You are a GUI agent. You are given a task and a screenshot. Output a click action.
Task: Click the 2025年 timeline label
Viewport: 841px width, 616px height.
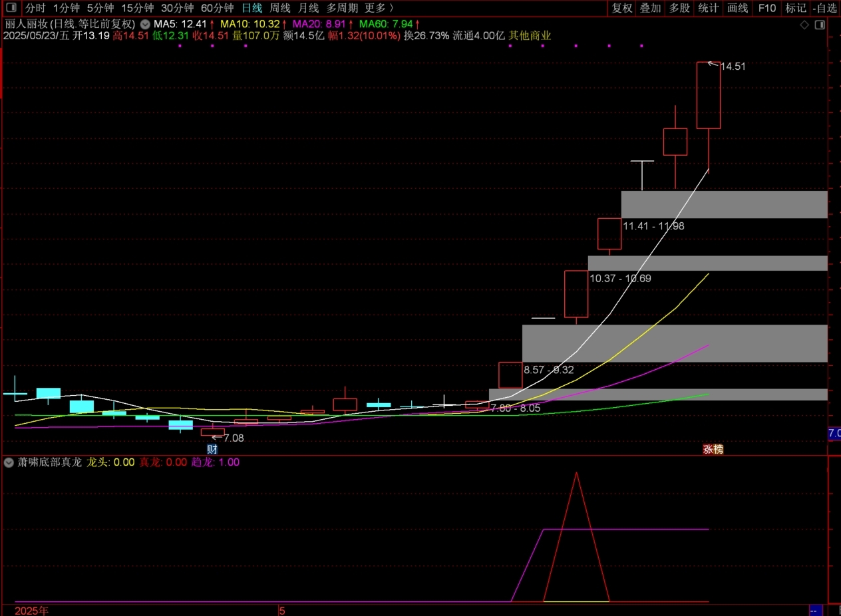click(32, 610)
